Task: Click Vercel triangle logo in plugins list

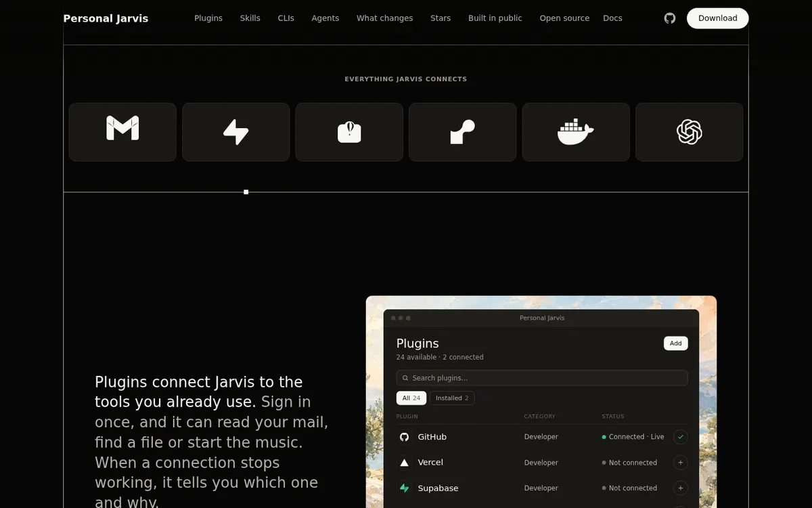Action: pos(405,463)
